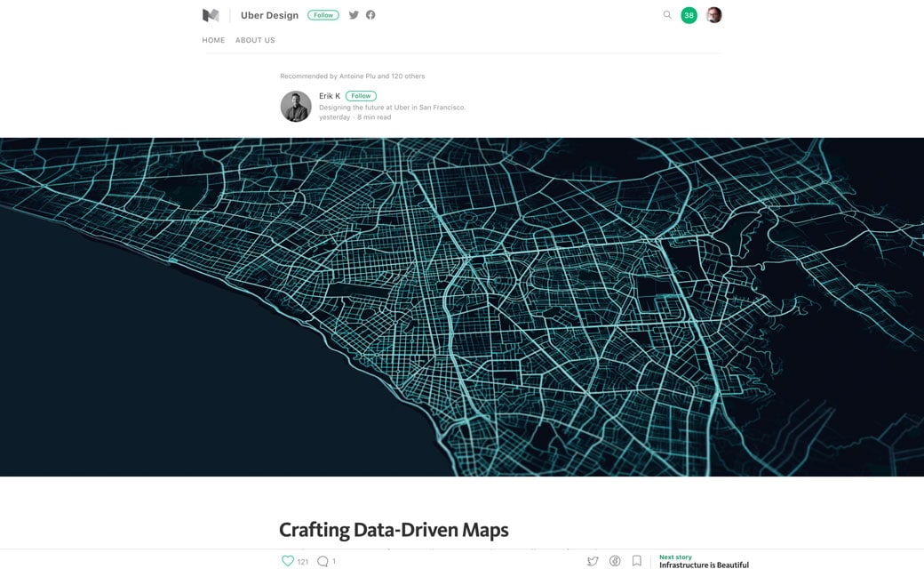Open responses via the comment bubble icon

click(x=323, y=561)
